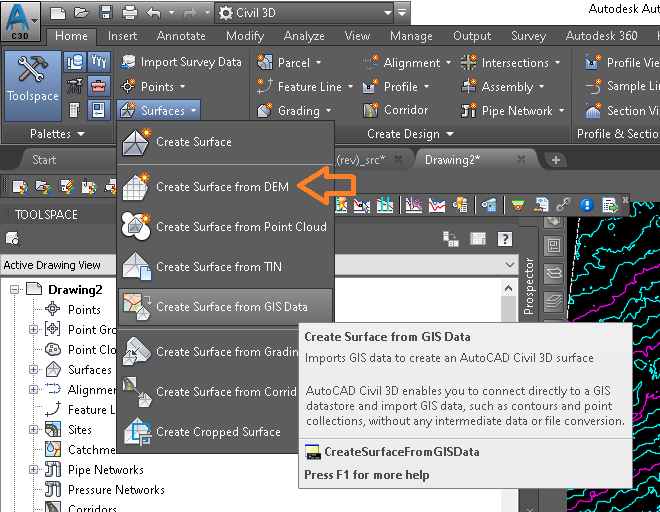Viewport: 660px width, 512px height.
Task: Choose Create Surface from DEM
Action: coord(225,187)
